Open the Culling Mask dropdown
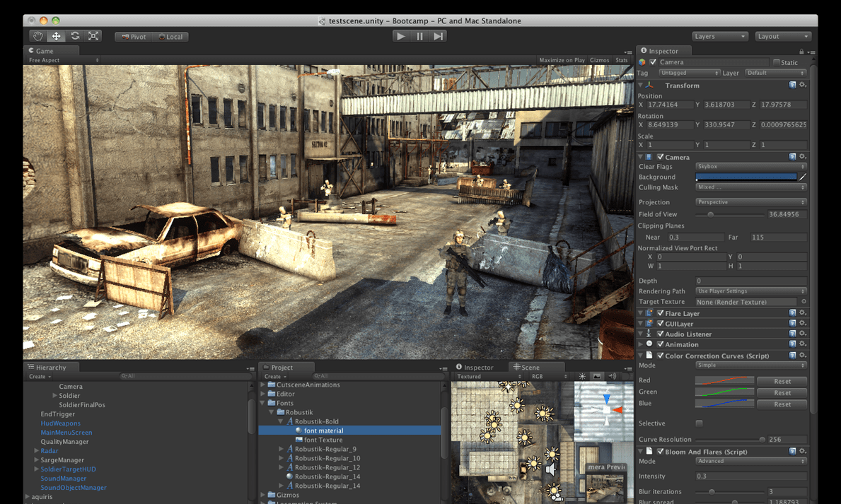This screenshot has width=841, height=504. tap(751, 187)
